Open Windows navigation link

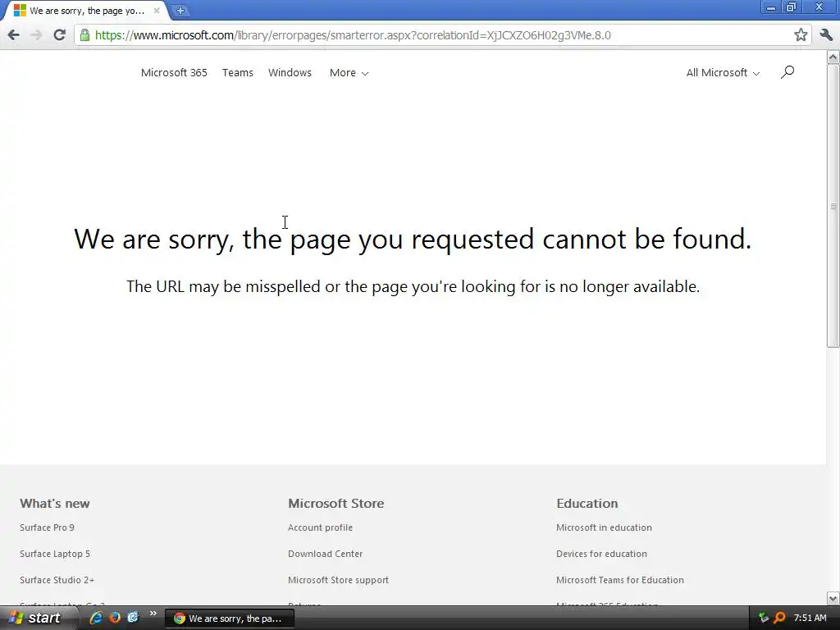tap(290, 73)
